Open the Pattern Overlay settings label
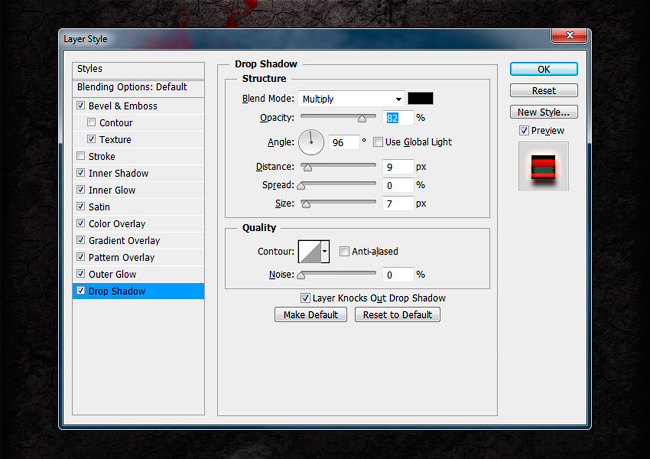The width and height of the screenshot is (650, 459). [121, 257]
